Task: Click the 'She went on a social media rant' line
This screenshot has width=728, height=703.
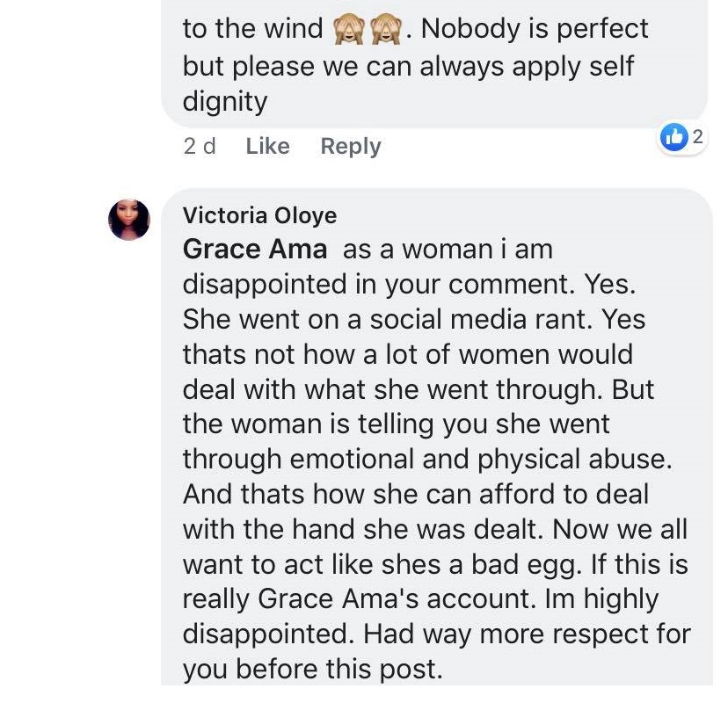Action: pos(387,319)
